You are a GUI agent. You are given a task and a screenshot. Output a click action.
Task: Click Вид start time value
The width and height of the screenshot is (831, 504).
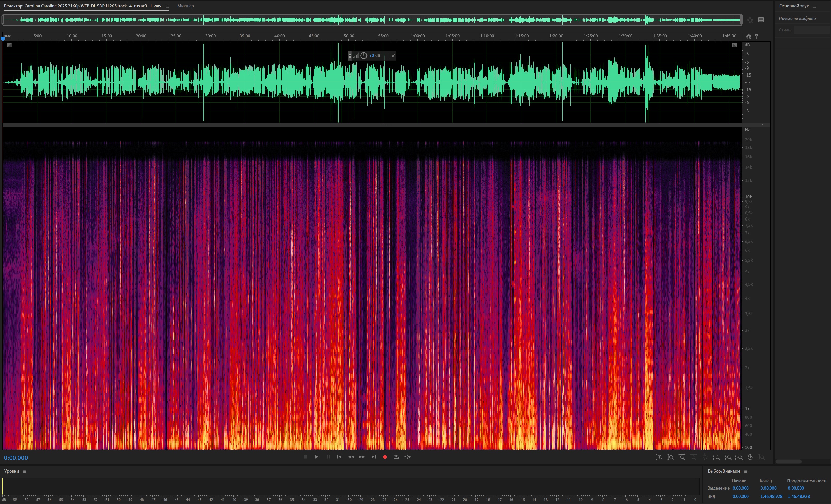(x=740, y=496)
